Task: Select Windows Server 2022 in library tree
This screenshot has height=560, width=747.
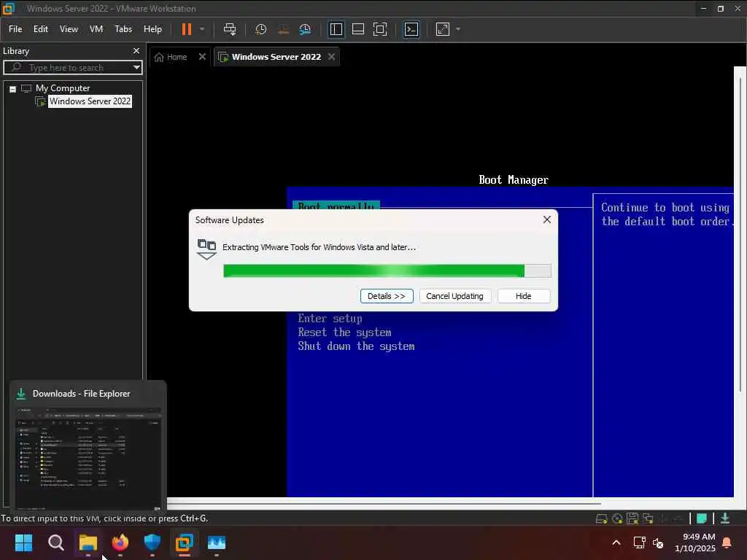Action: click(90, 101)
